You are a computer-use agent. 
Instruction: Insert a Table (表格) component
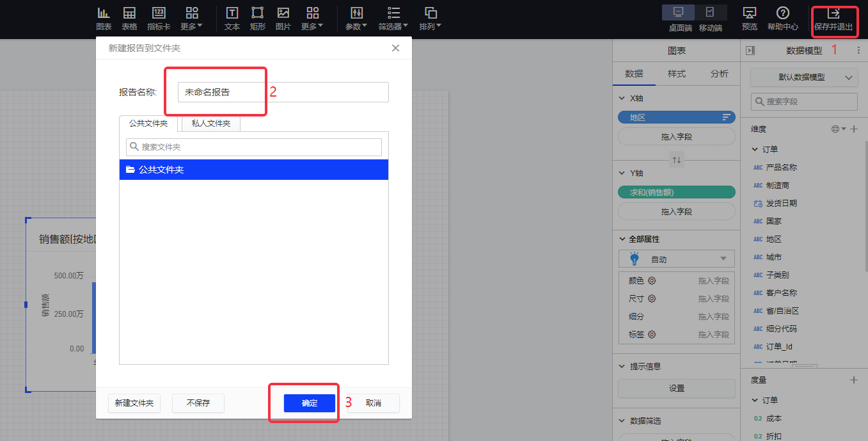pyautogui.click(x=129, y=18)
